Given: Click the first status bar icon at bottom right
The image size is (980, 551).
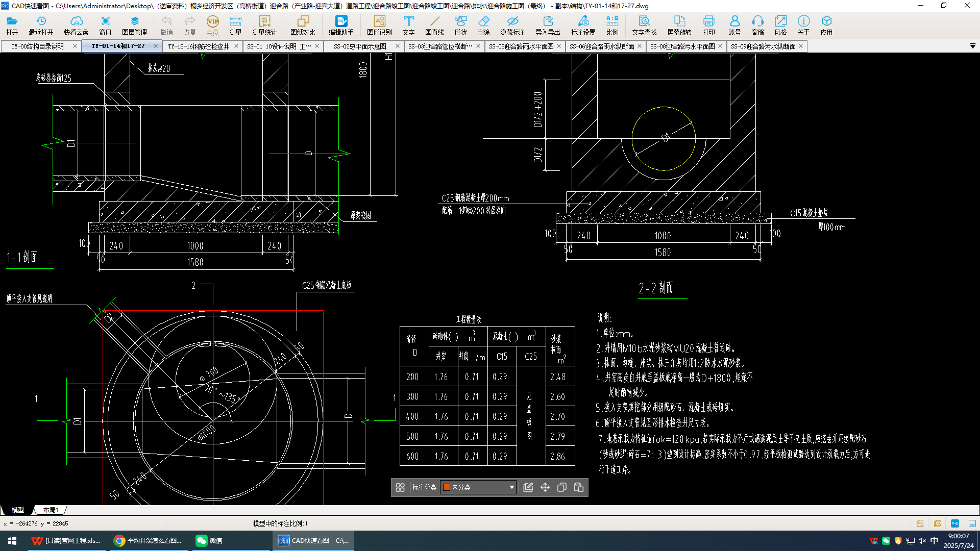Looking at the screenshot, I should (x=920, y=523).
